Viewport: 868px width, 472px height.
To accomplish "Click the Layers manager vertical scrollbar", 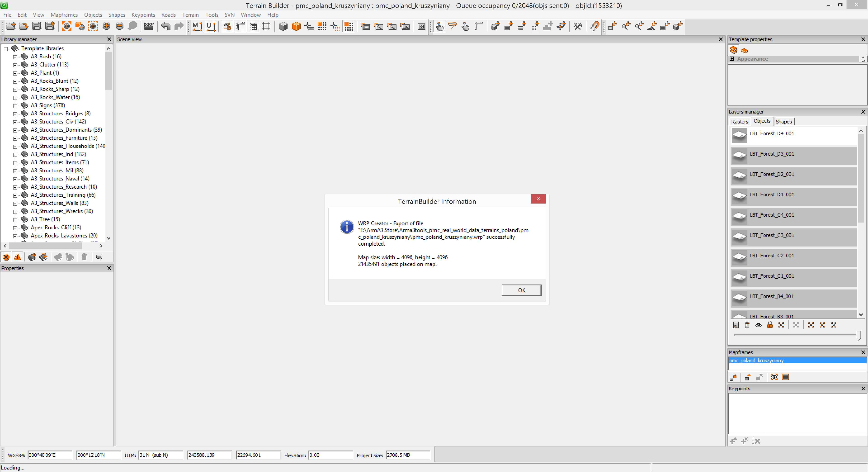I will [x=861, y=179].
